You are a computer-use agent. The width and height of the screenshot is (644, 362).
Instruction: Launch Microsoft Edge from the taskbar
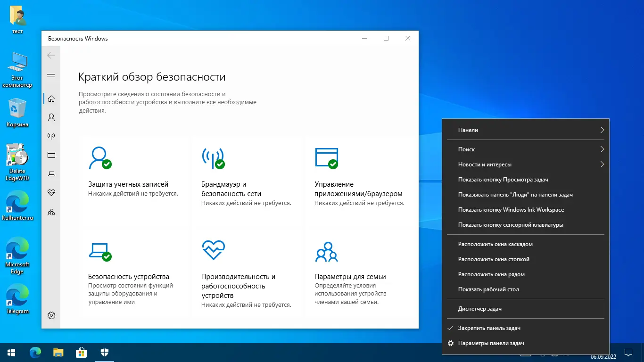click(x=34, y=352)
